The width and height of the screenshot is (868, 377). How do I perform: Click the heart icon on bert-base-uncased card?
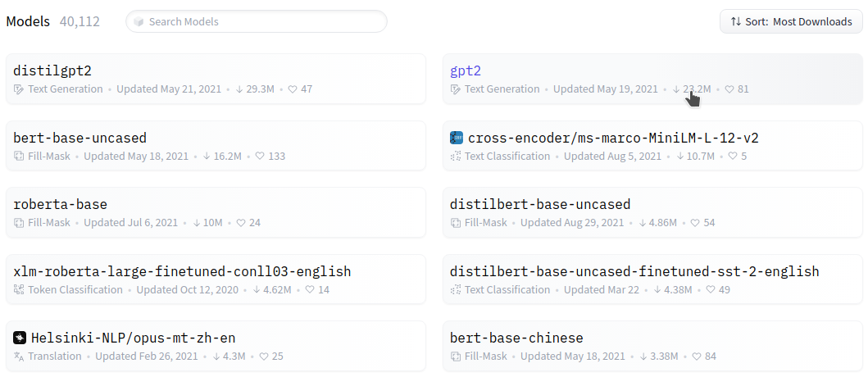[x=261, y=156]
